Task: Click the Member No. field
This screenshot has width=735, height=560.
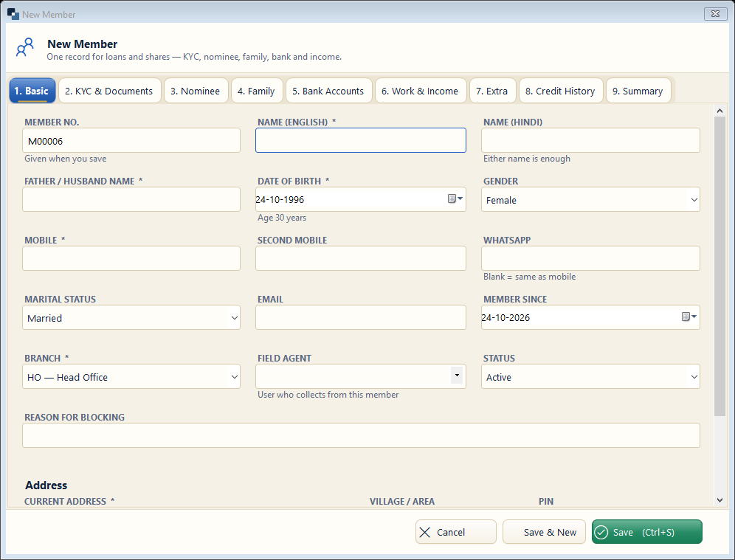Action: pyautogui.click(x=131, y=140)
